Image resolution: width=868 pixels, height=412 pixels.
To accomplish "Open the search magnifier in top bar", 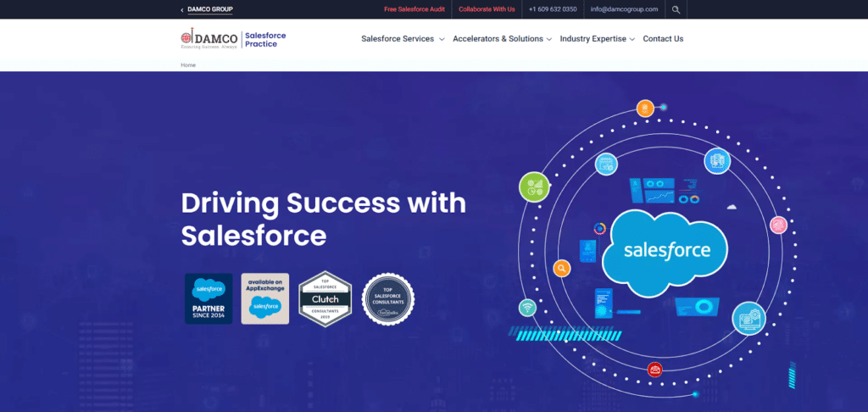I will pyautogui.click(x=676, y=9).
